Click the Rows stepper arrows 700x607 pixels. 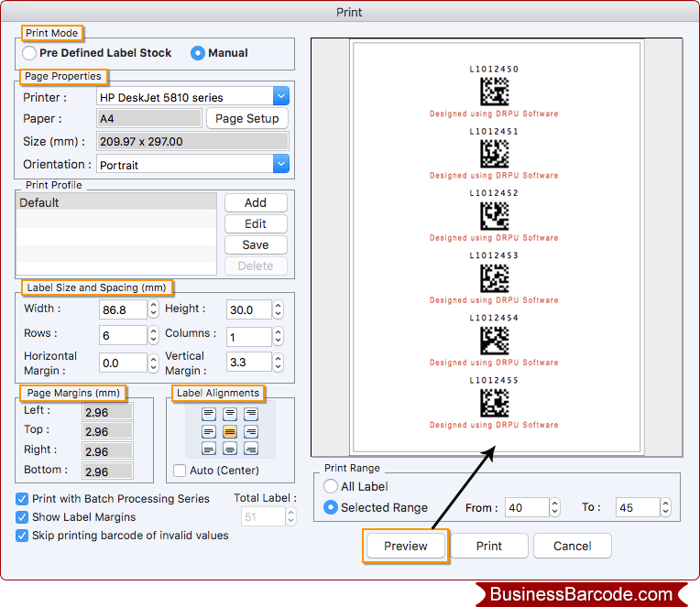(x=153, y=335)
